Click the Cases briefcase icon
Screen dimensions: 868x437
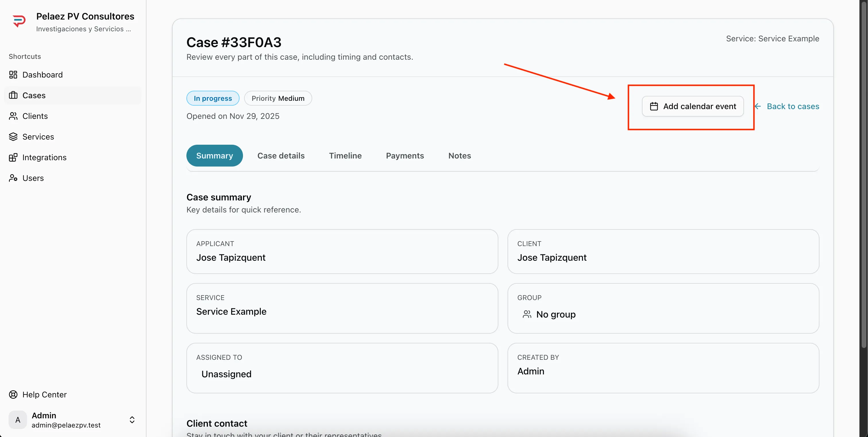point(13,95)
